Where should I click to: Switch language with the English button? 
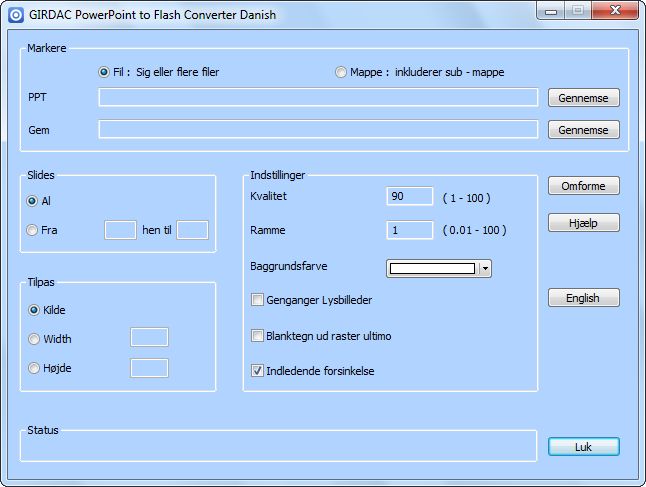[x=583, y=298]
